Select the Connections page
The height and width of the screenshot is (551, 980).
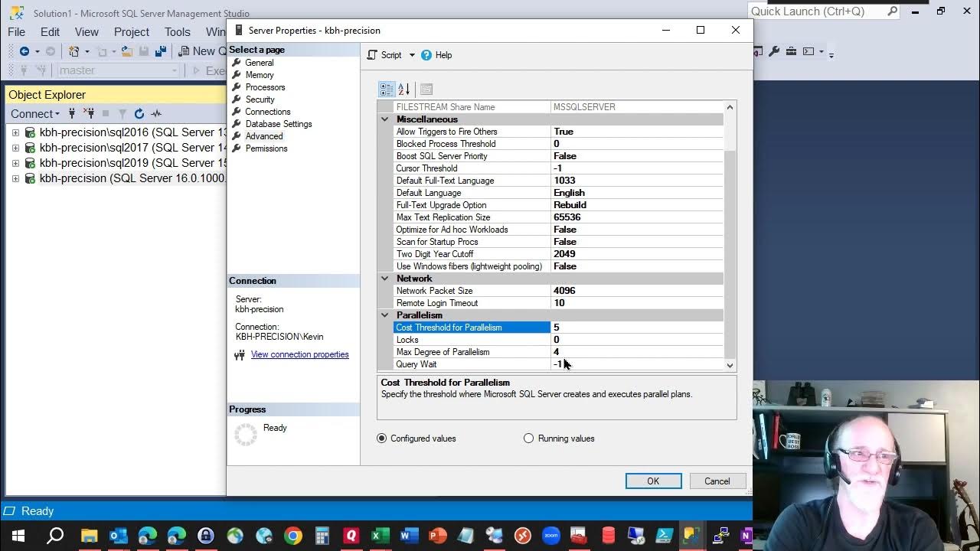tap(267, 112)
